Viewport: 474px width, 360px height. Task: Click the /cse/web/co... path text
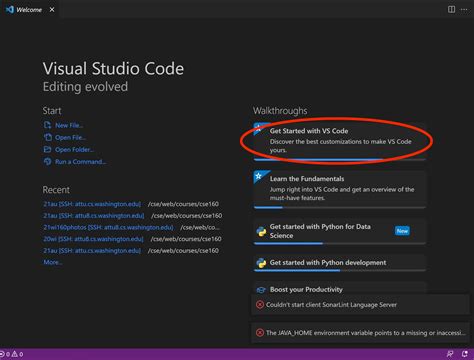(x=200, y=227)
